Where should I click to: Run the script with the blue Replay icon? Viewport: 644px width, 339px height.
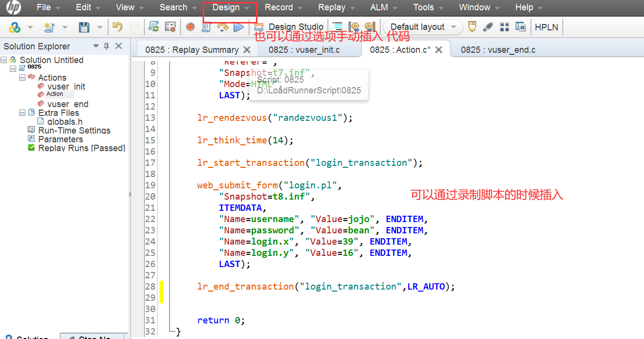238,27
